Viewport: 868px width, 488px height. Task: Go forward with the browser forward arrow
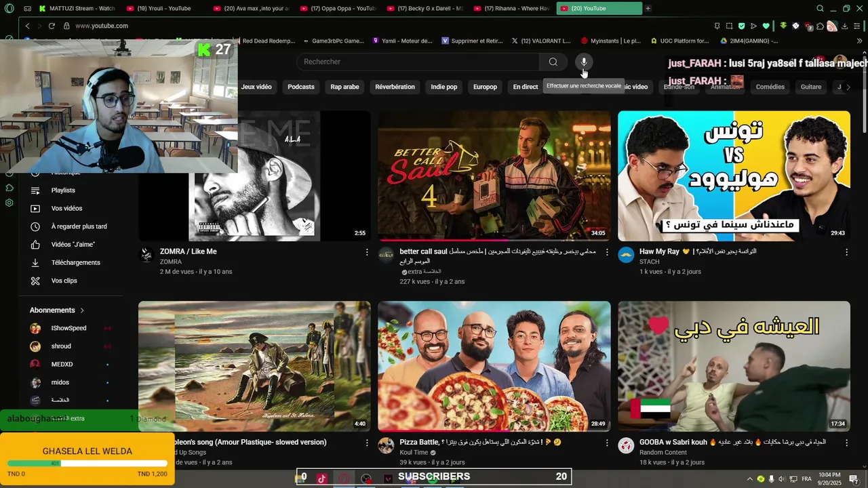click(x=39, y=26)
